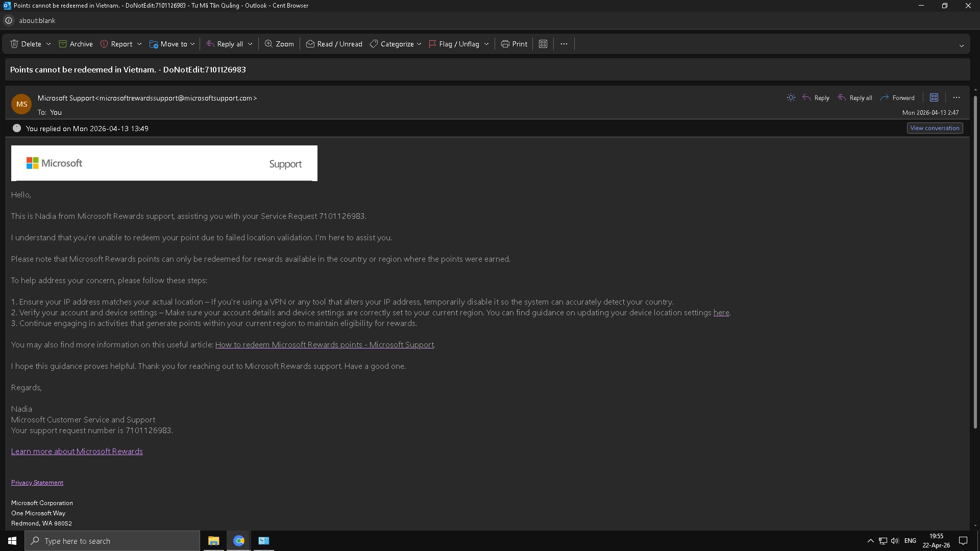Screen dimensions: 980x551
Task: Click the 'You replied on Mon 2026-04-13 13:49' notice
Action: tap(87, 129)
